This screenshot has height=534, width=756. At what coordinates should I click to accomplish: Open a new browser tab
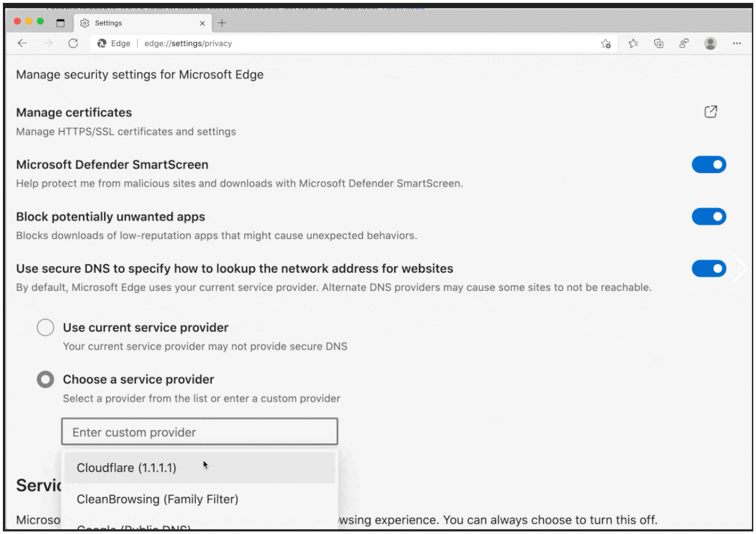pyautogui.click(x=222, y=23)
